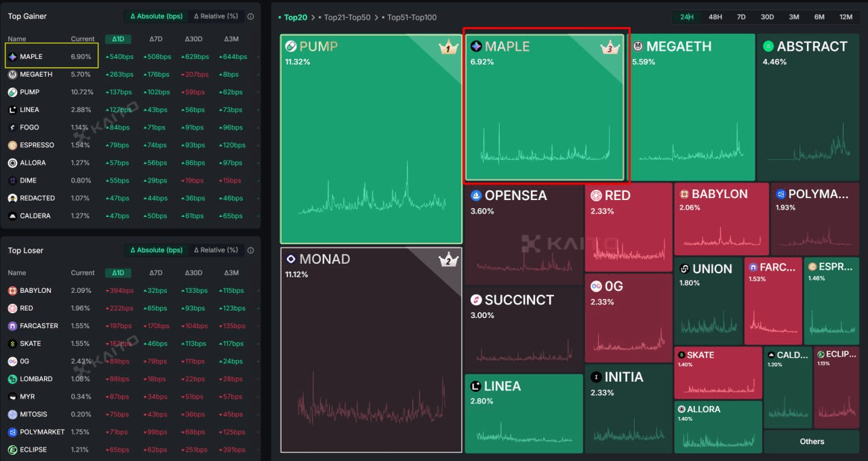Click the ALLORA icon in Top Gainer list

[x=13, y=163]
